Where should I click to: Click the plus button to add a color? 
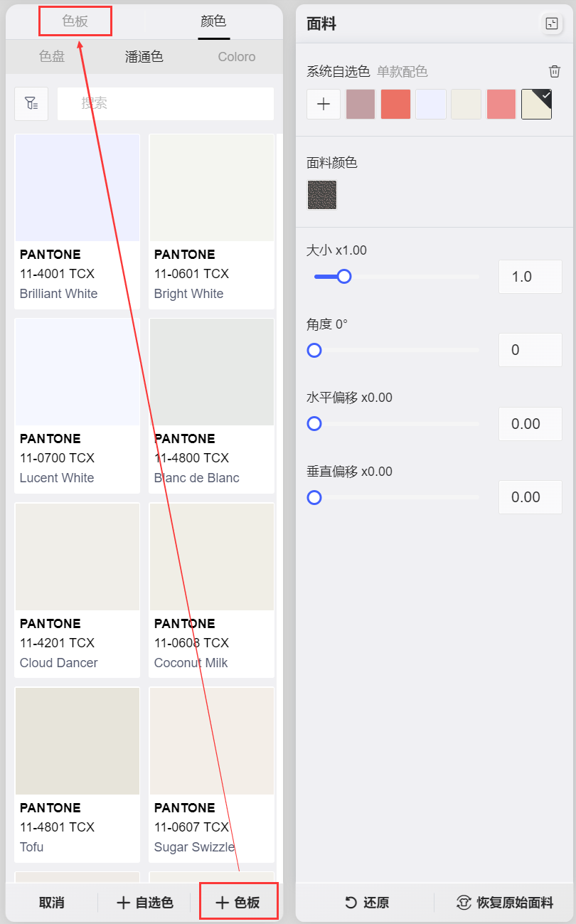click(324, 104)
